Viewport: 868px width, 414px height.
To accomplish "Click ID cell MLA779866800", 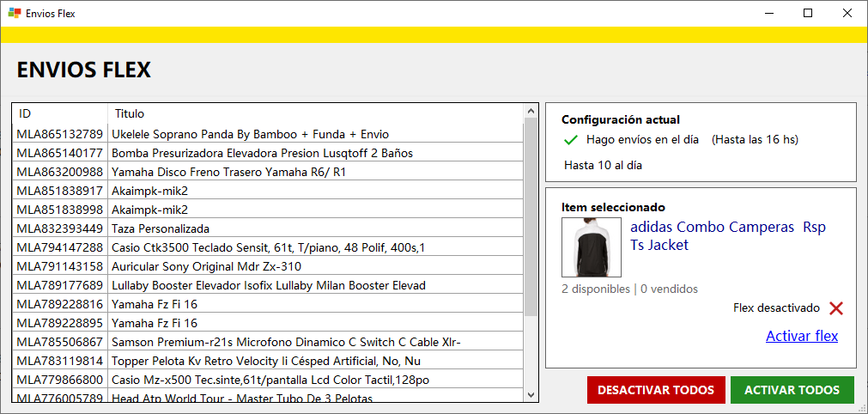I will pyautogui.click(x=60, y=381).
